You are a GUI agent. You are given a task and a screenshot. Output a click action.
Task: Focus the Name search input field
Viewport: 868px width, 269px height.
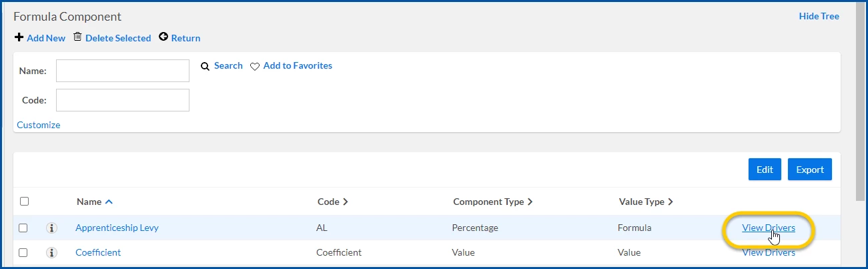point(123,71)
